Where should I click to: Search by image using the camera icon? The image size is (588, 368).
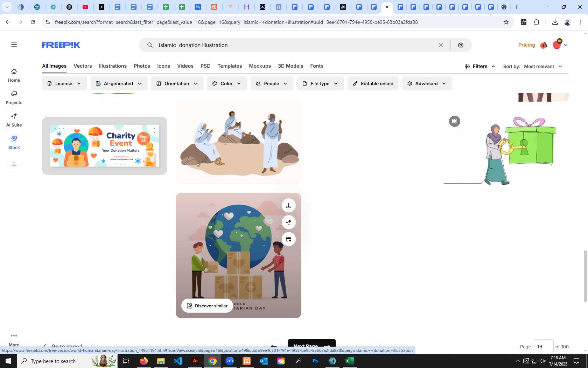(x=461, y=45)
